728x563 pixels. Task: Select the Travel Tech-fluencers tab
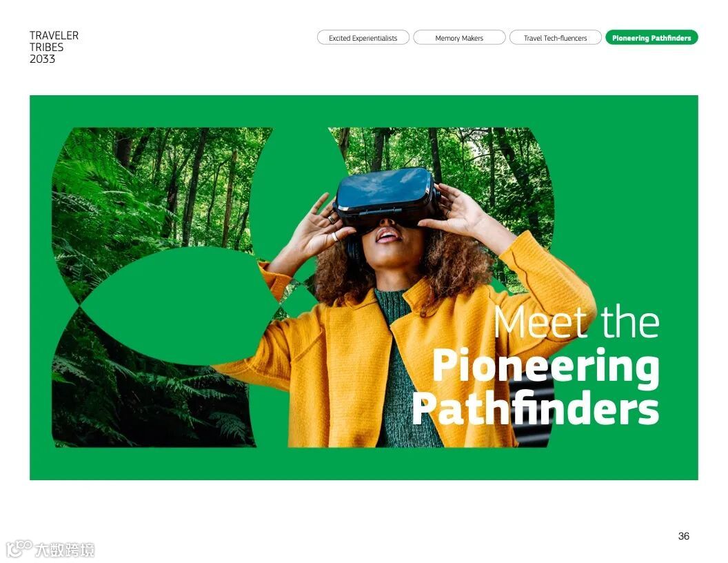pos(555,38)
